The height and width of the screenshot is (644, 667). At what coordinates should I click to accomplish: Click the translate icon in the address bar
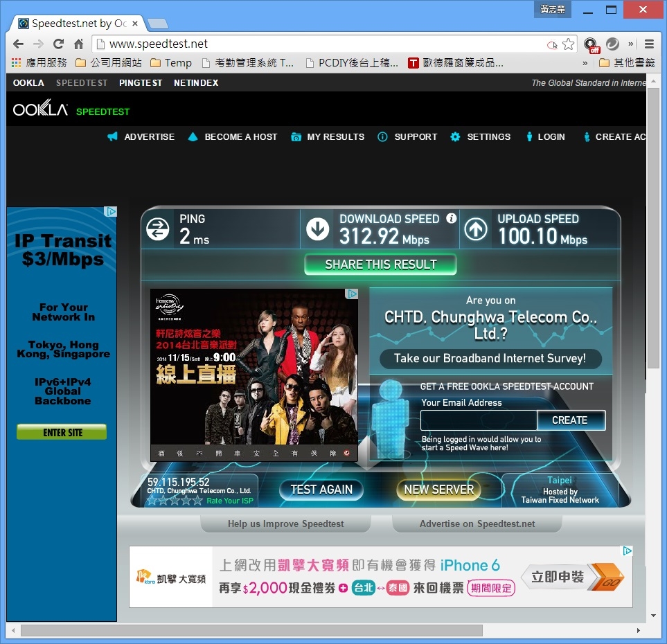pos(552,44)
